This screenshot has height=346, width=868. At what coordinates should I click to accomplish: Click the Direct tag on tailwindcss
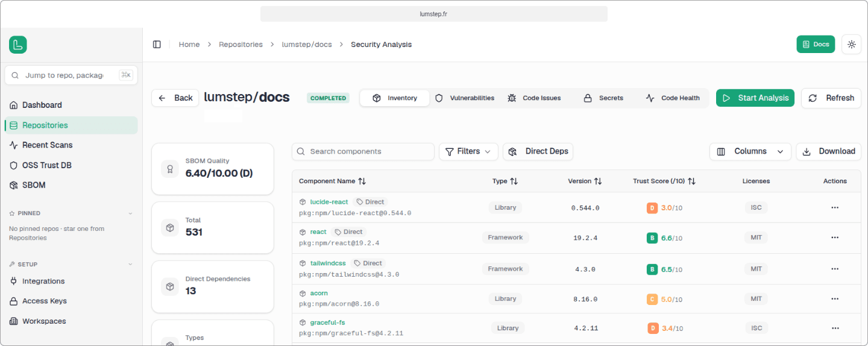pos(368,263)
